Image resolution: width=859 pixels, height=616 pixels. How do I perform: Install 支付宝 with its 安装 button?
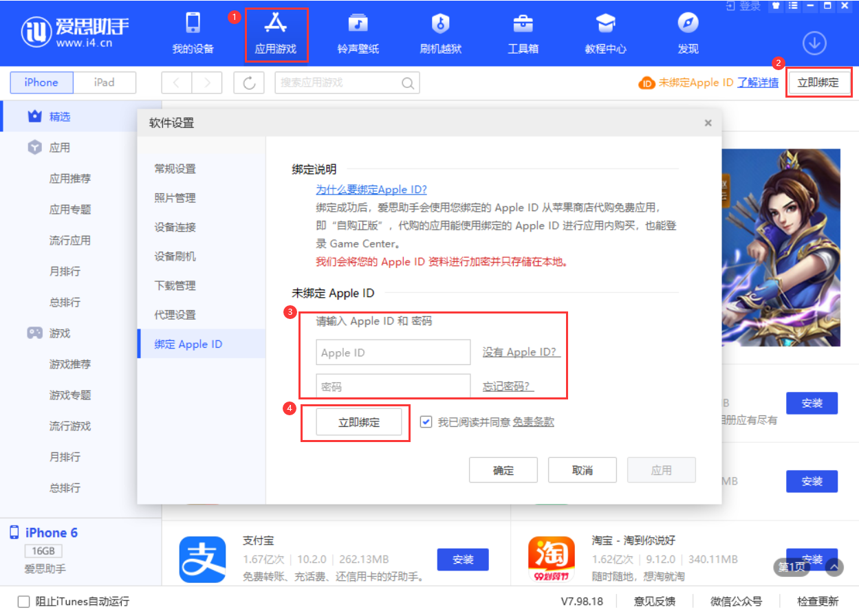point(462,560)
